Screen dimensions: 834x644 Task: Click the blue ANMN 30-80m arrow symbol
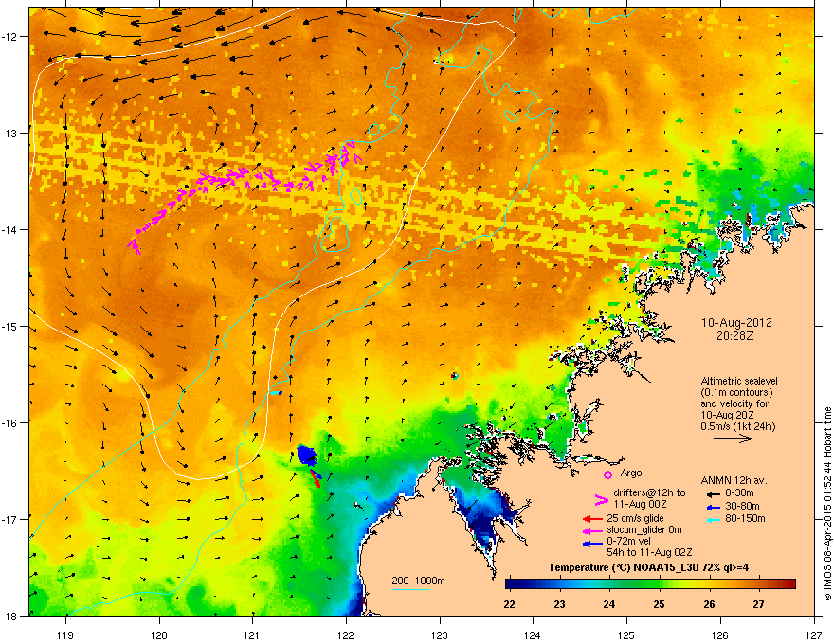tap(713, 507)
